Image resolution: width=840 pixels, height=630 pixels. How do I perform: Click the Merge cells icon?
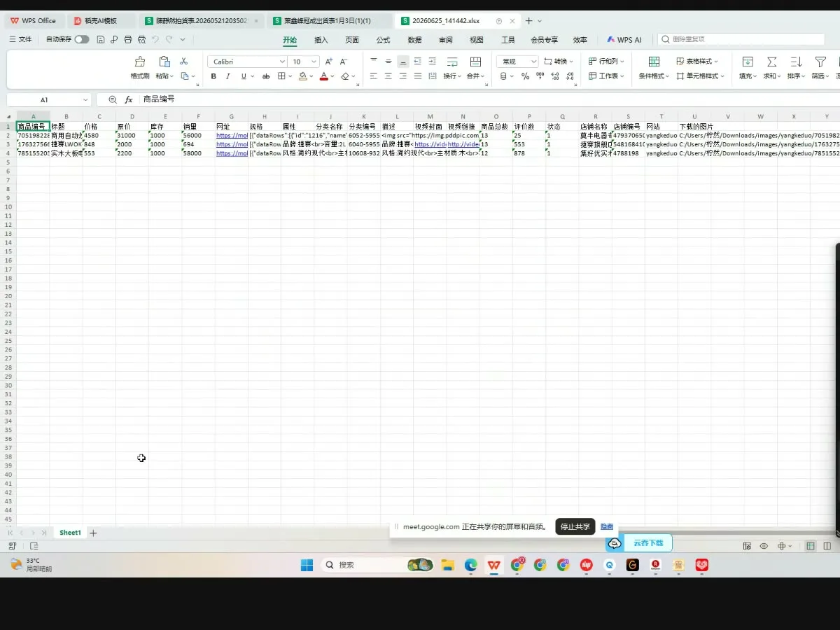(475, 62)
